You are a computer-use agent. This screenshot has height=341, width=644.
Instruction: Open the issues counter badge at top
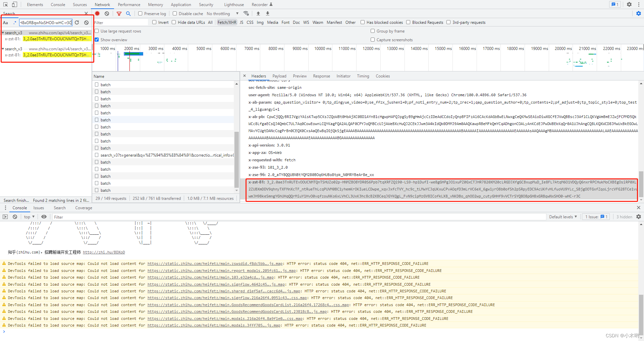[x=615, y=4]
